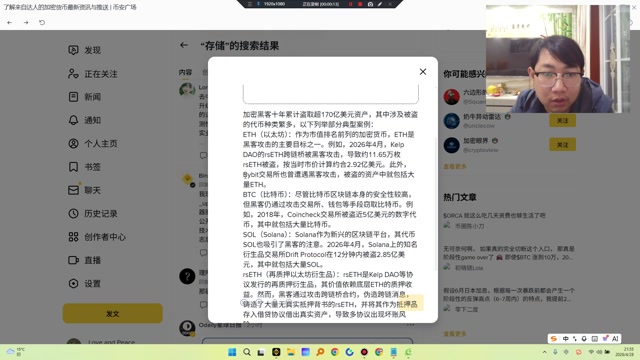
Task: Click 查看更多 under hot articles
Action: click(455, 334)
